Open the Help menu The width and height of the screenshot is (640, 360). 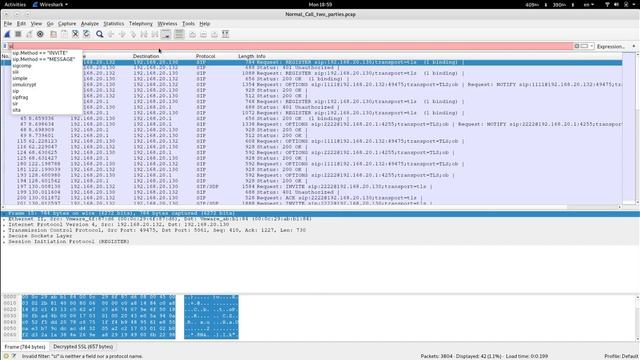coord(204,24)
